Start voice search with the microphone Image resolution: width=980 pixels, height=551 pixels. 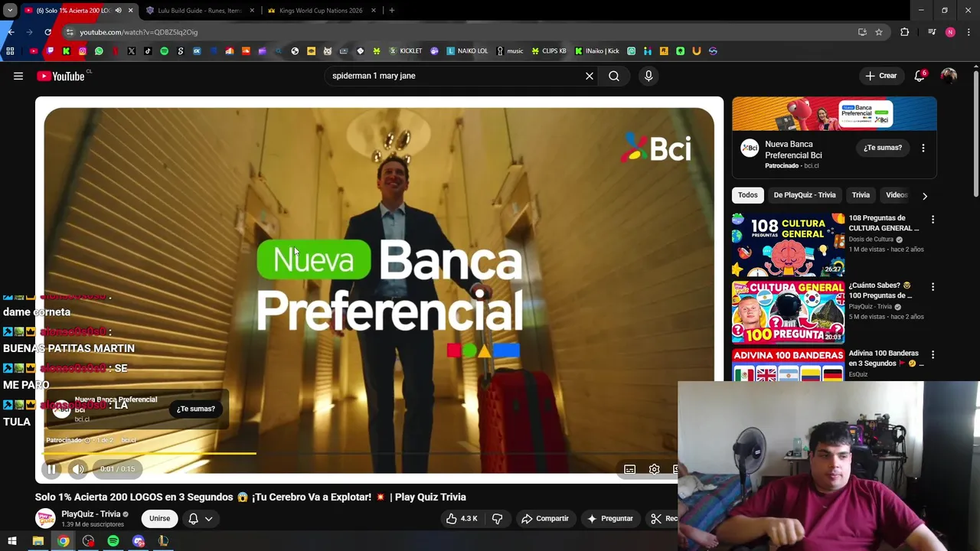(648, 76)
